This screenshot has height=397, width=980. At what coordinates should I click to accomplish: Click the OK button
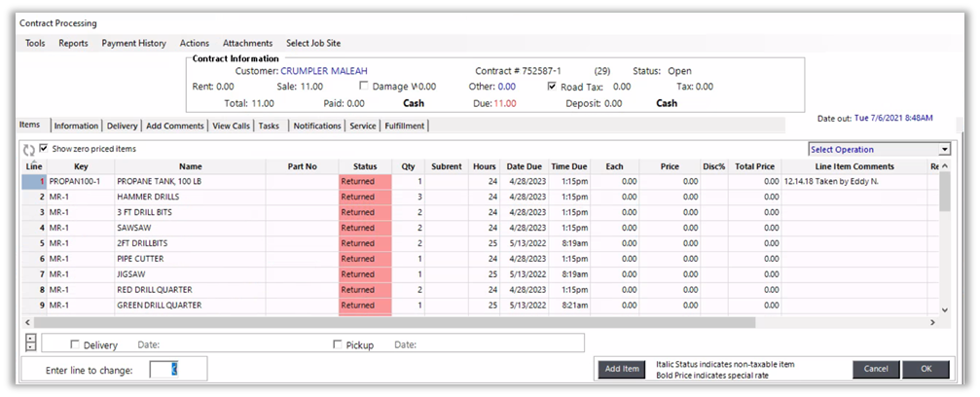coord(925,369)
